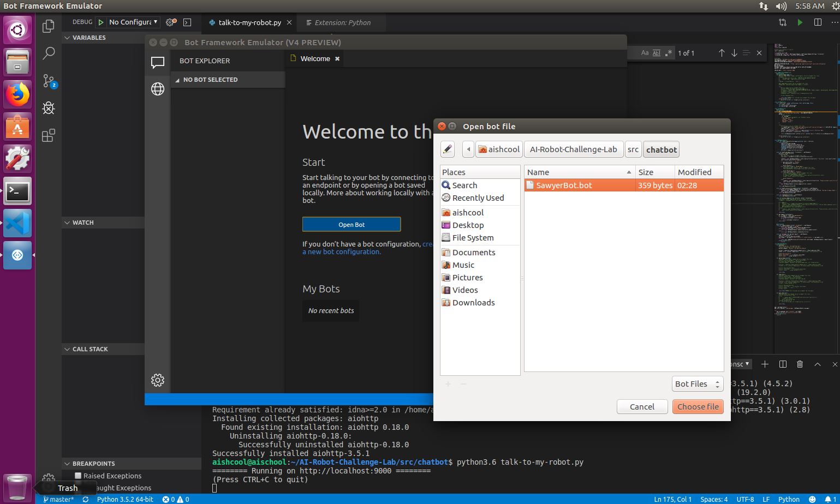
Task: Navigate to aishcool home in path bar
Action: click(x=499, y=149)
